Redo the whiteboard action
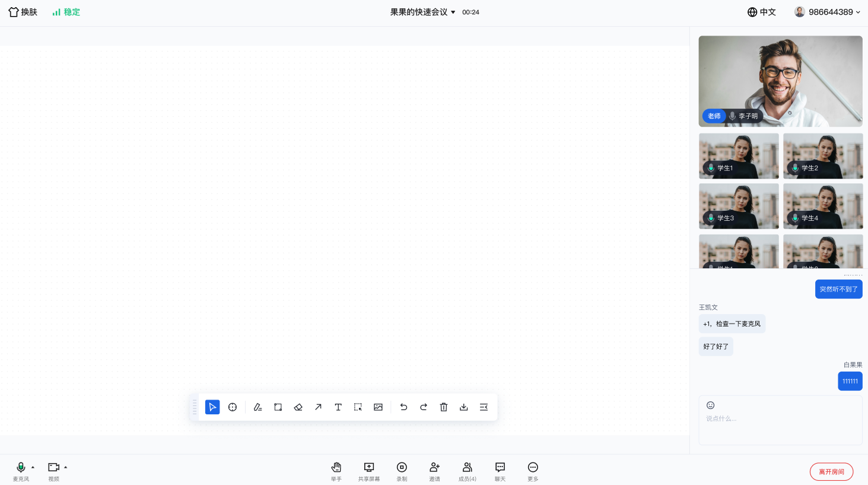868x485 pixels. pos(424,407)
